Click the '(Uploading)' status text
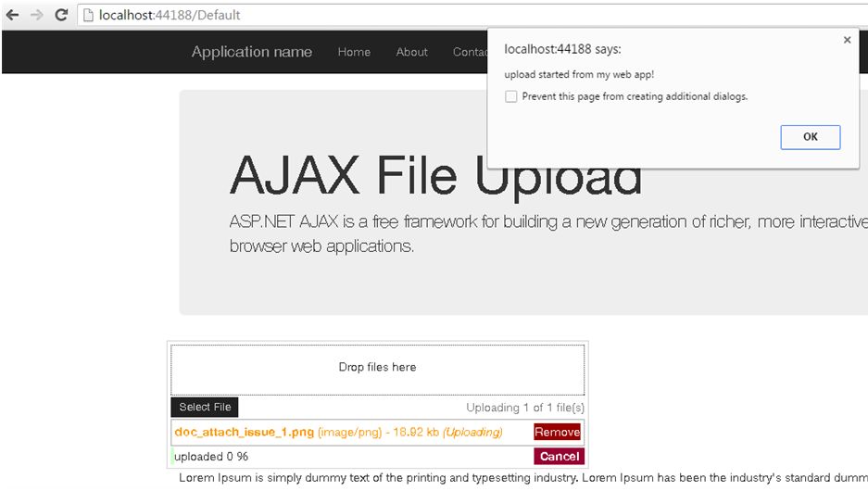 472,433
